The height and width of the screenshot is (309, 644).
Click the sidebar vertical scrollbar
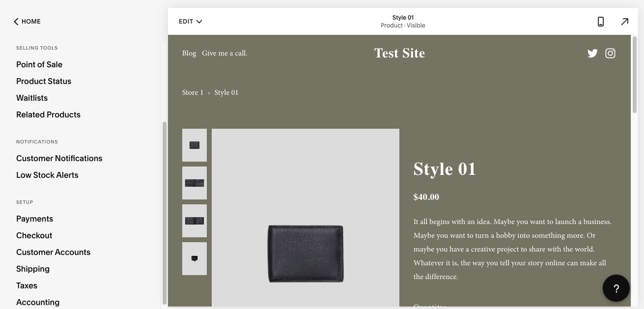click(x=165, y=213)
